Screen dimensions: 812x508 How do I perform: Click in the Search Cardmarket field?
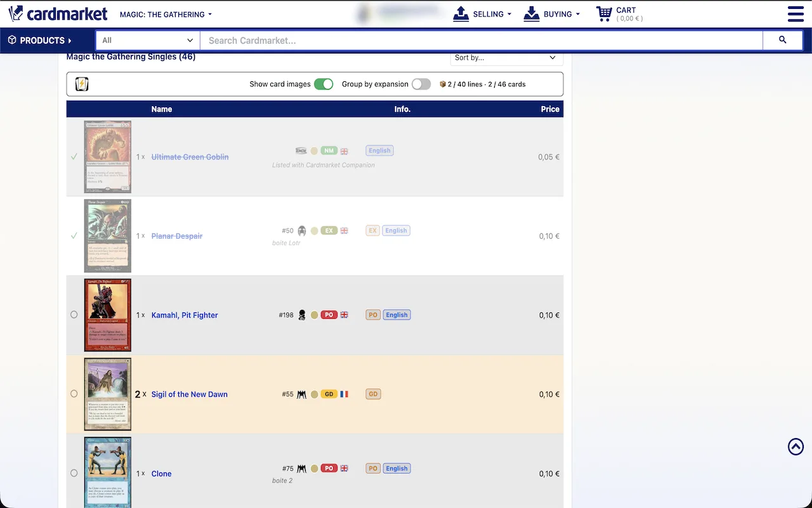coord(481,40)
